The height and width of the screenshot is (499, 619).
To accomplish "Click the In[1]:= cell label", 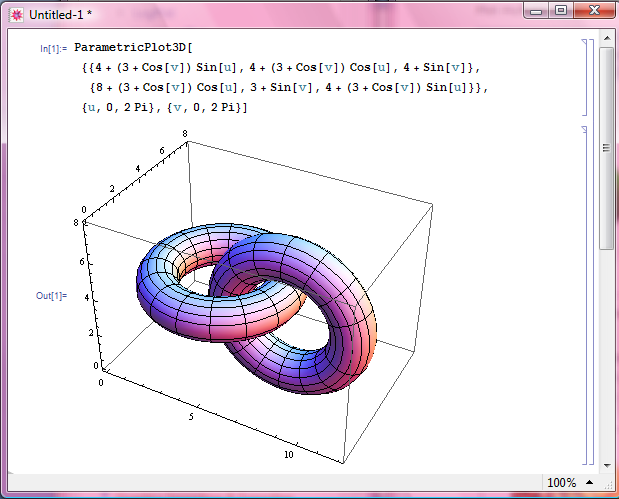I will [53, 49].
